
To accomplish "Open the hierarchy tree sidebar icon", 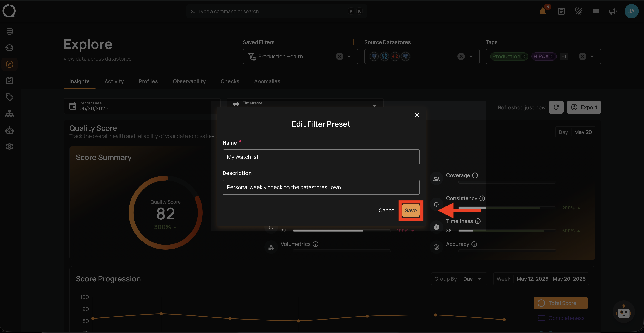I will 10,114.
